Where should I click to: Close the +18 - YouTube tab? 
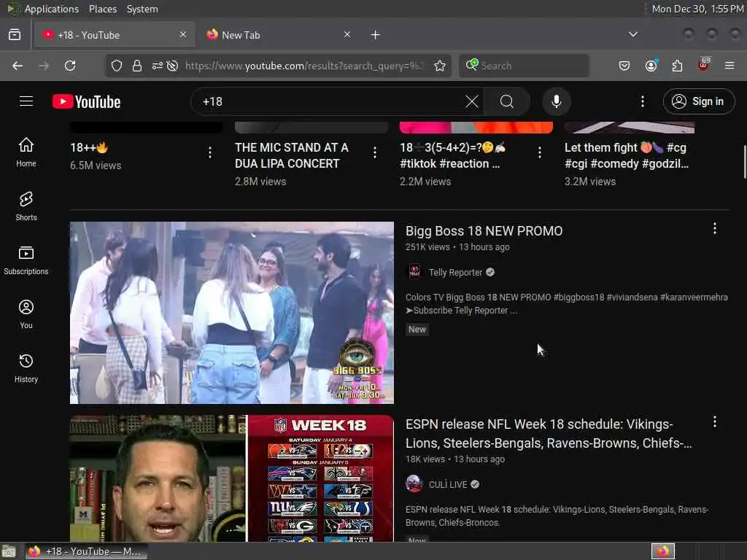183,34
